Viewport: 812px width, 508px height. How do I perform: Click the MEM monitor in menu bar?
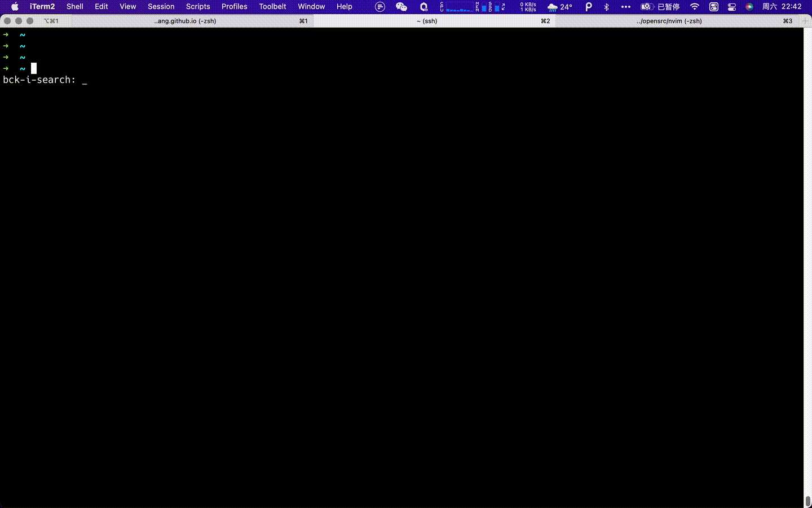point(480,7)
